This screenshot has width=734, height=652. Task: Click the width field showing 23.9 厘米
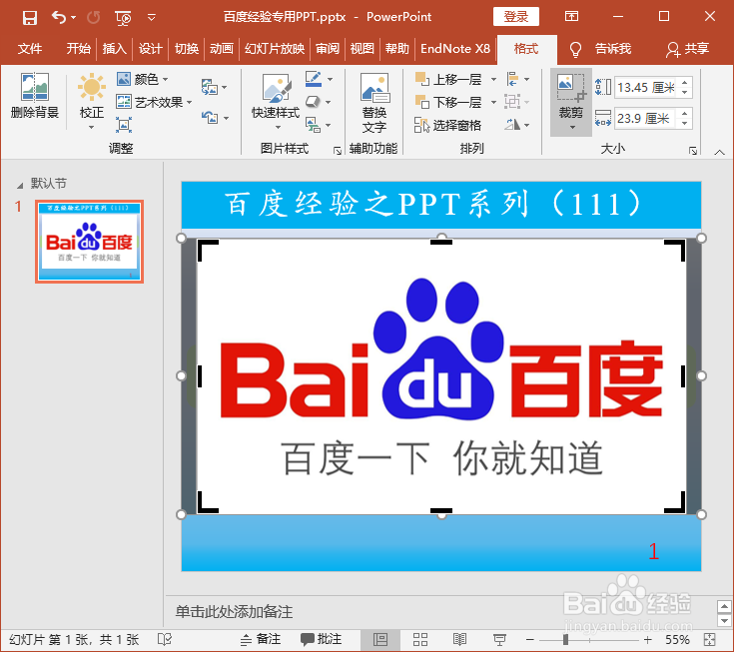coord(646,118)
